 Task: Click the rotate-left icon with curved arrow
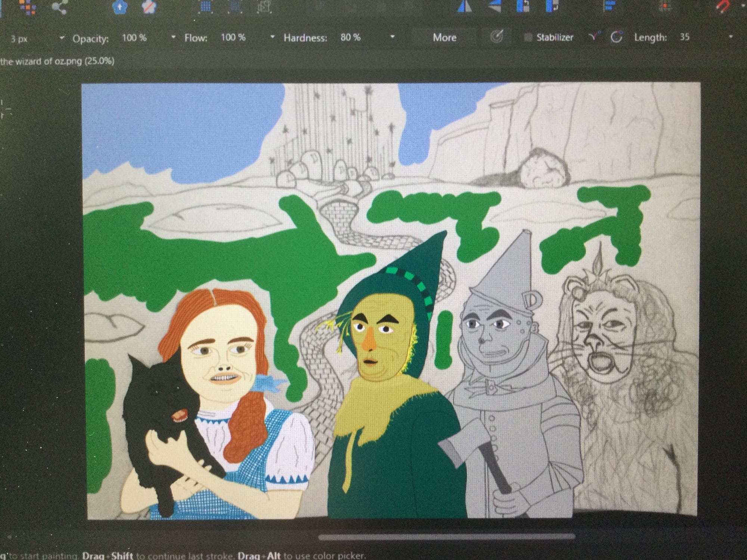(x=552, y=6)
